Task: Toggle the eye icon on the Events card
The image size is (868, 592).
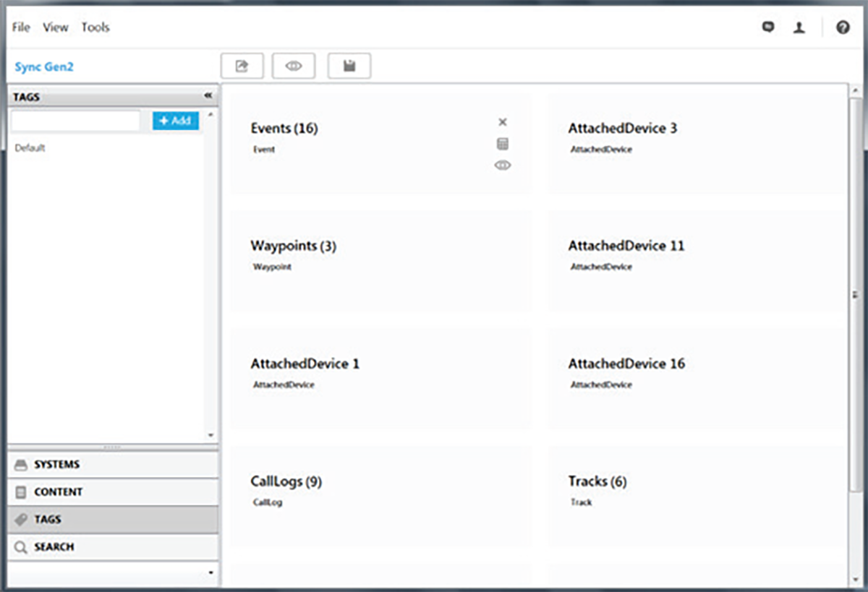Action: pyautogui.click(x=503, y=166)
